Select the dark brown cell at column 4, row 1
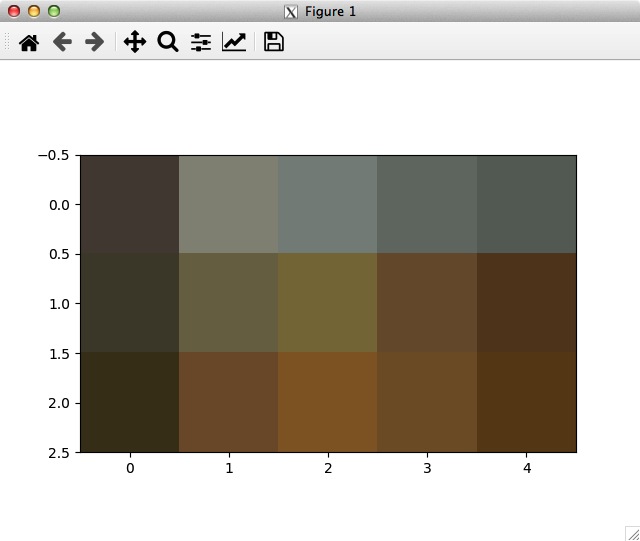Screen dimensions: 640x541 tap(526, 303)
